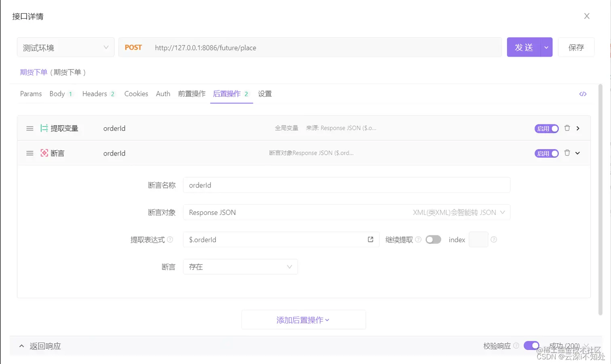Grab the drag handle of 断言 row
Image resolution: width=611 pixels, height=364 pixels.
click(x=30, y=154)
